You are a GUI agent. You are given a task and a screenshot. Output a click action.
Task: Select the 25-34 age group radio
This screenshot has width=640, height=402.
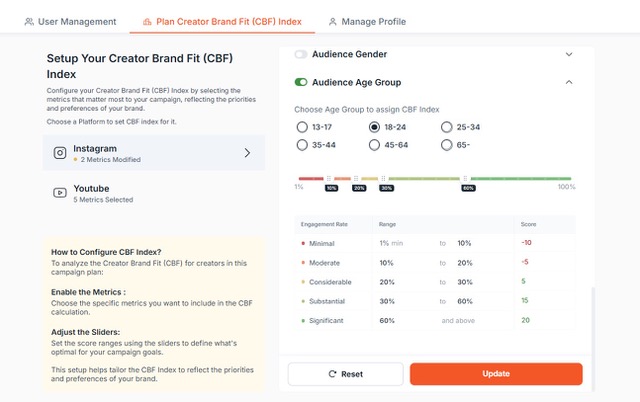(x=446, y=127)
